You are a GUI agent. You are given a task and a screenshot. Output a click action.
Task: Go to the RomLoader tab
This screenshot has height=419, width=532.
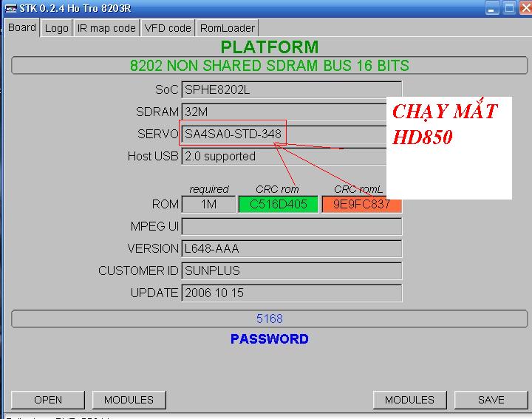[x=228, y=28]
